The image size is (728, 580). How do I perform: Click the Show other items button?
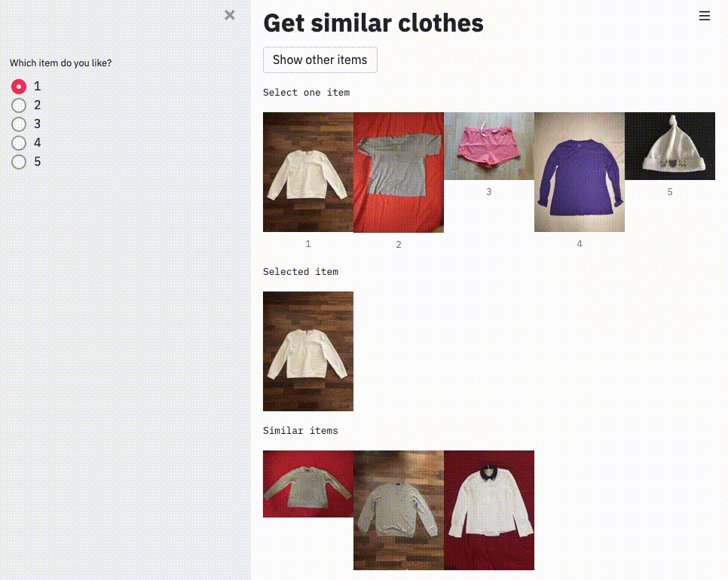coord(320,60)
